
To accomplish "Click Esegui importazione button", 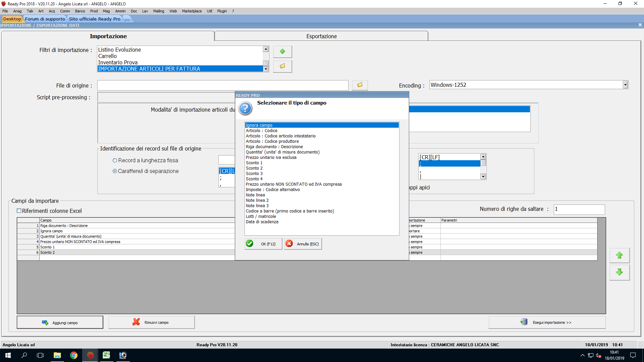I will (547, 322).
